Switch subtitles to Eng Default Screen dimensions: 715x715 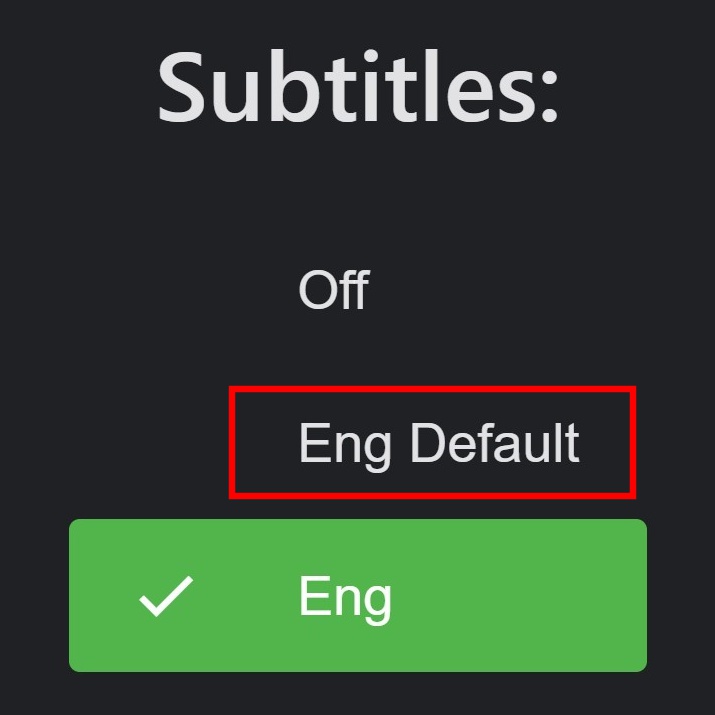[438, 443]
